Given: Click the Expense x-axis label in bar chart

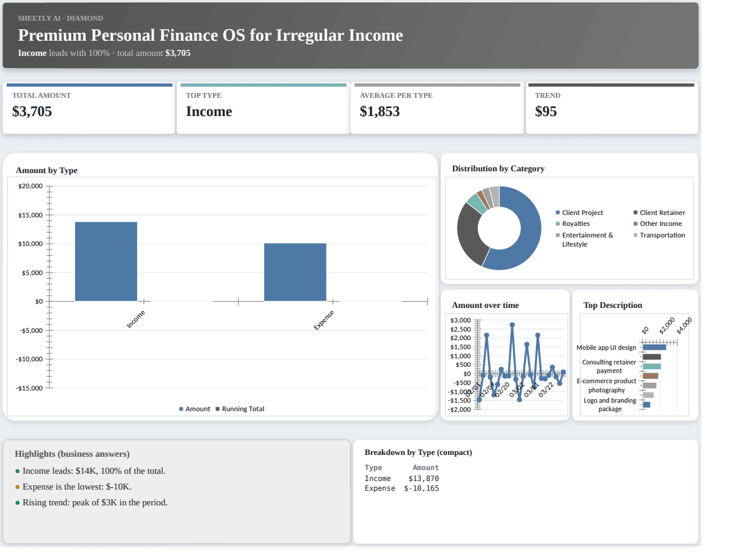Looking at the screenshot, I should (x=324, y=320).
